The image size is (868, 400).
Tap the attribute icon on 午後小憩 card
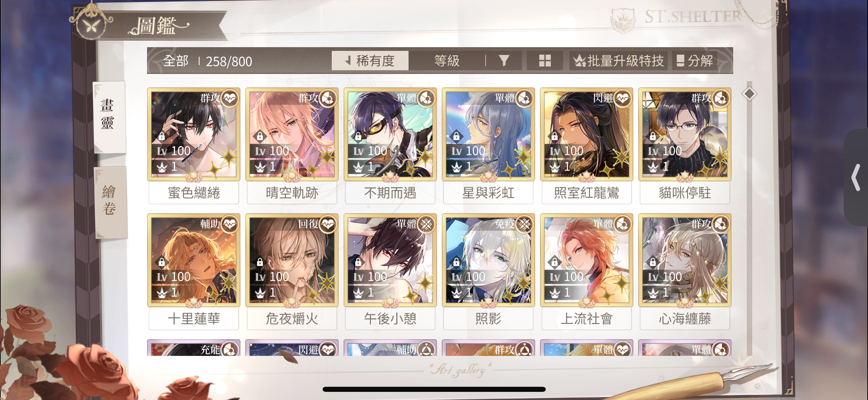[x=426, y=224]
